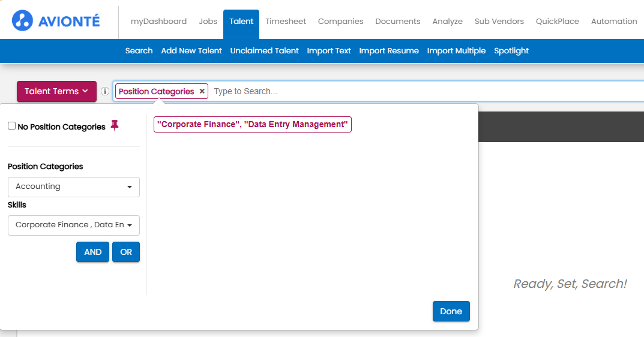644x337 pixels.
Task: Select Import Resume
Action: 389,51
